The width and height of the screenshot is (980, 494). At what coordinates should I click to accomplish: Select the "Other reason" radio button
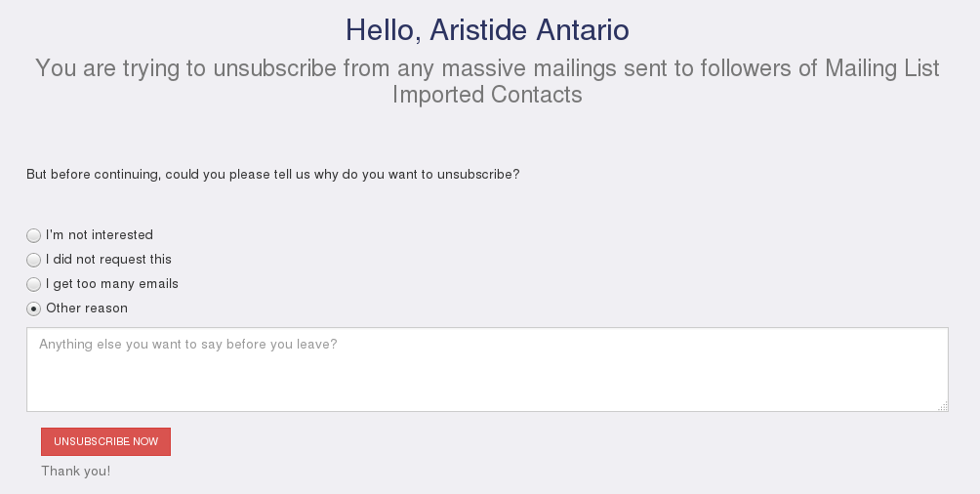34,309
